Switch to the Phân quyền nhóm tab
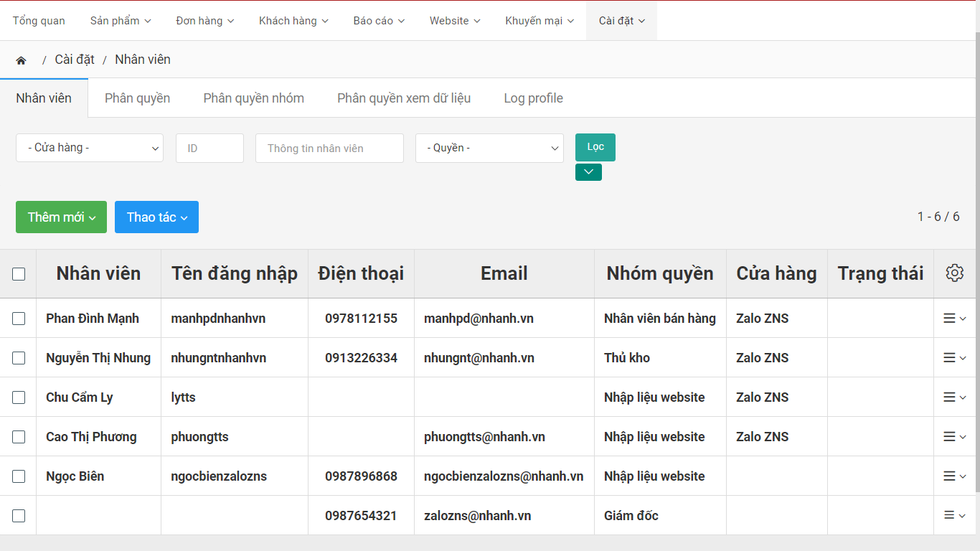The width and height of the screenshot is (980, 551). coord(253,98)
